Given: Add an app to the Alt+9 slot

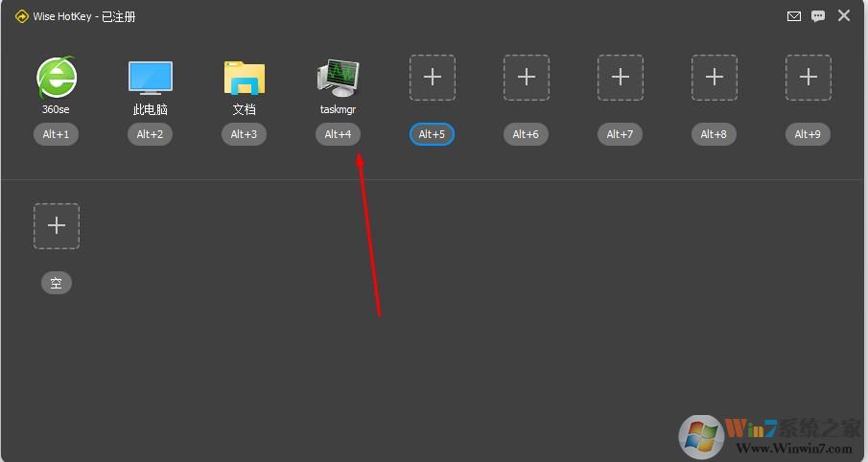Looking at the screenshot, I should (809, 78).
